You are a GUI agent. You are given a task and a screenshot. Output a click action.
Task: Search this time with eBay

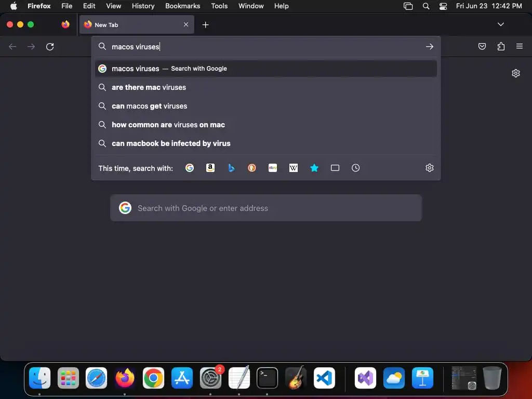pyautogui.click(x=273, y=168)
